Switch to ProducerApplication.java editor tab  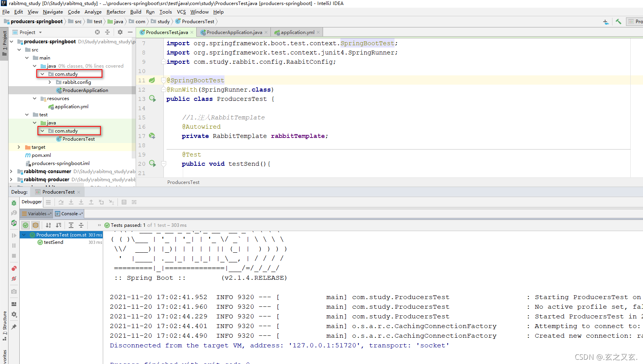(x=234, y=32)
